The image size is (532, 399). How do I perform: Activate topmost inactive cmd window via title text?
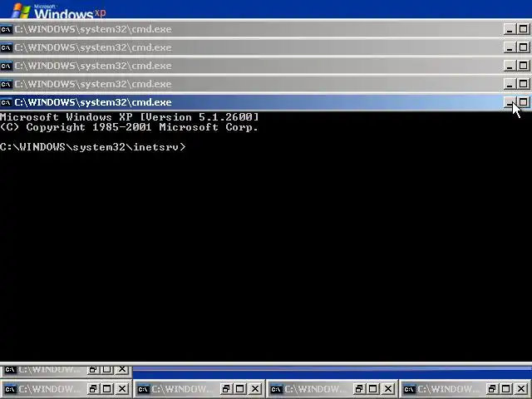click(x=93, y=29)
